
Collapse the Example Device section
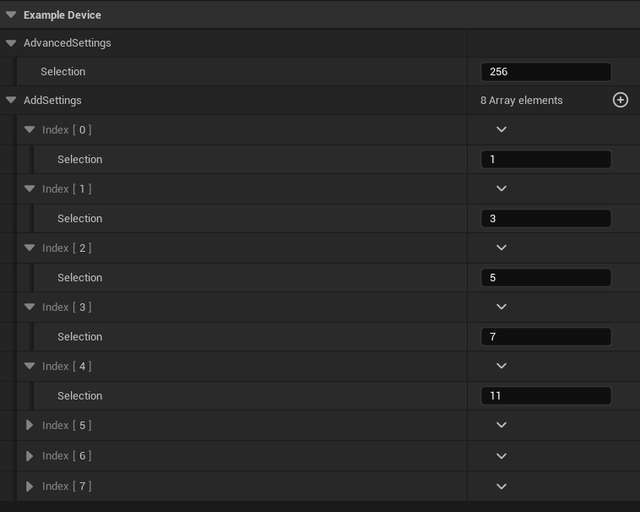tap(11, 15)
